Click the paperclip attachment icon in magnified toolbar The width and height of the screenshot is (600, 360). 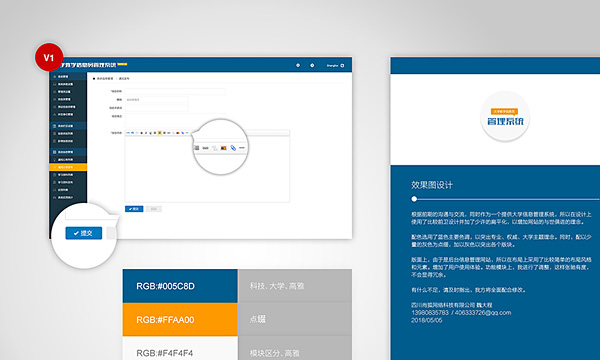(x=233, y=148)
